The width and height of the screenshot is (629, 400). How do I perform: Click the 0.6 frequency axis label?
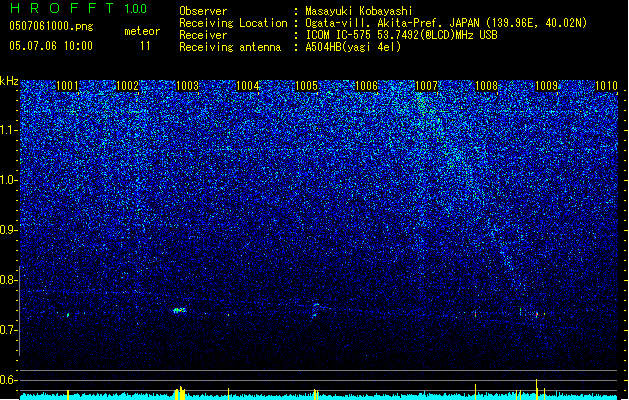pyautogui.click(x=8, y=380)
